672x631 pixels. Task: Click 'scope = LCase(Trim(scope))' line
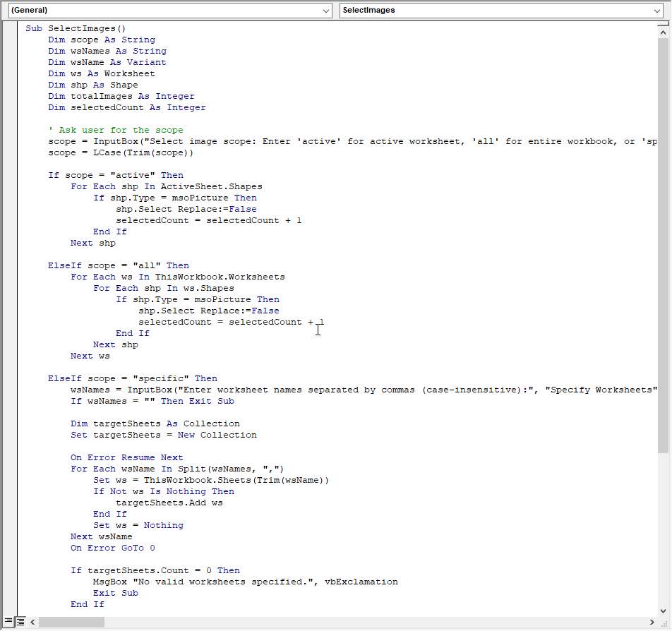(x=121, y=153)
